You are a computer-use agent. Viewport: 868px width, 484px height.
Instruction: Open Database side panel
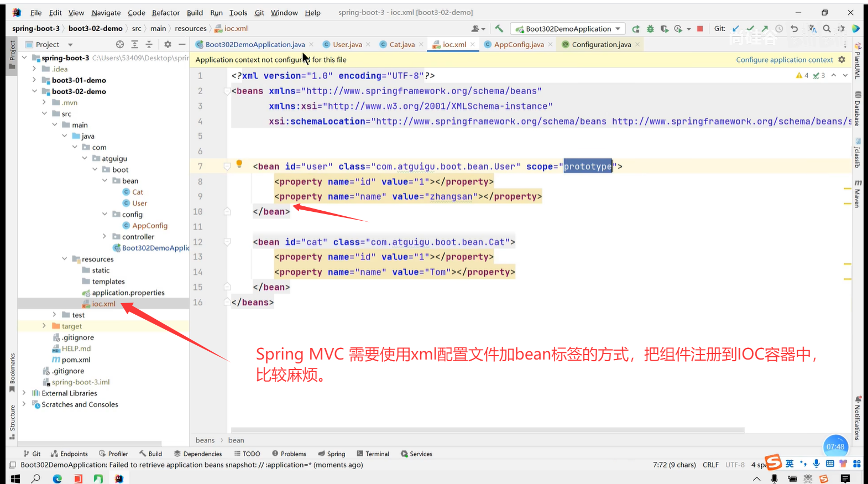pyautogui.click(x=857, y=110)
